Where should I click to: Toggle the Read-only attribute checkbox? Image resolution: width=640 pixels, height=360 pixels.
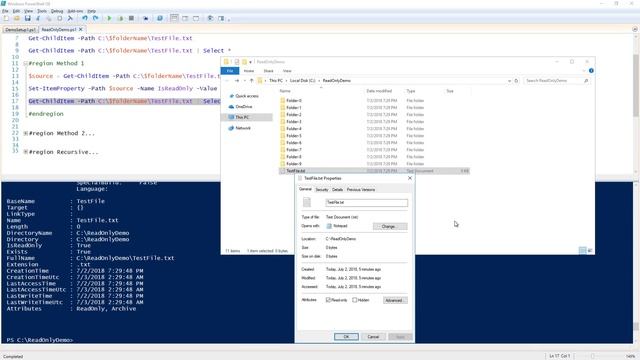pyautogui.click(x=328, y=300)
